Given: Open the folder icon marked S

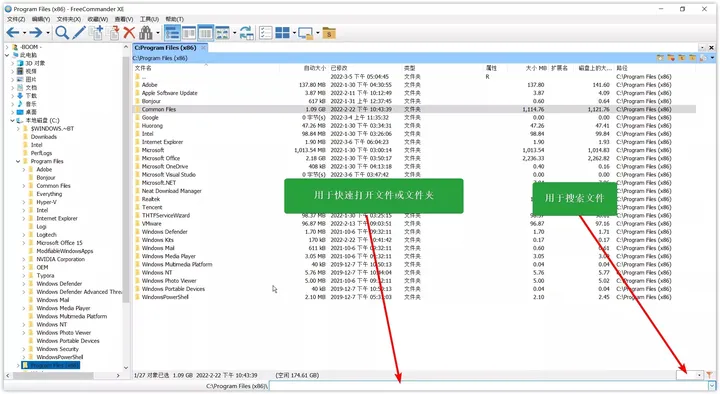Looking at the screenshot, I should pos(329,33).
